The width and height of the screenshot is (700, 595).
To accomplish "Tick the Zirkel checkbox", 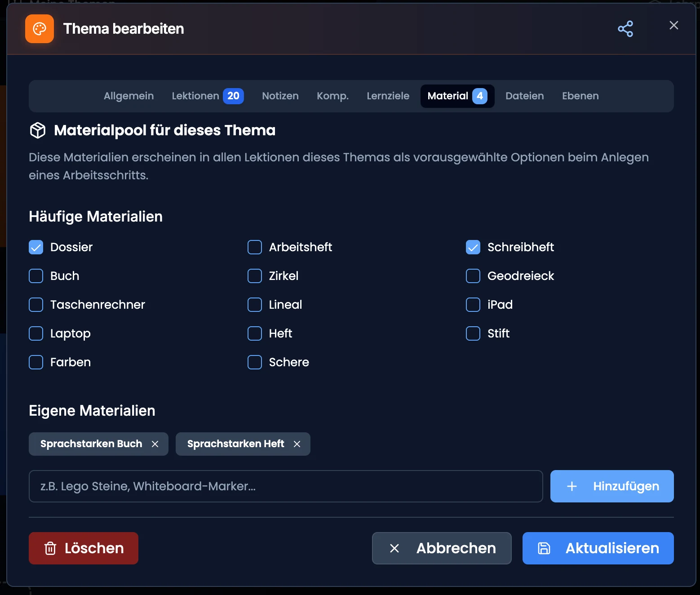I will tap(255, 276).
